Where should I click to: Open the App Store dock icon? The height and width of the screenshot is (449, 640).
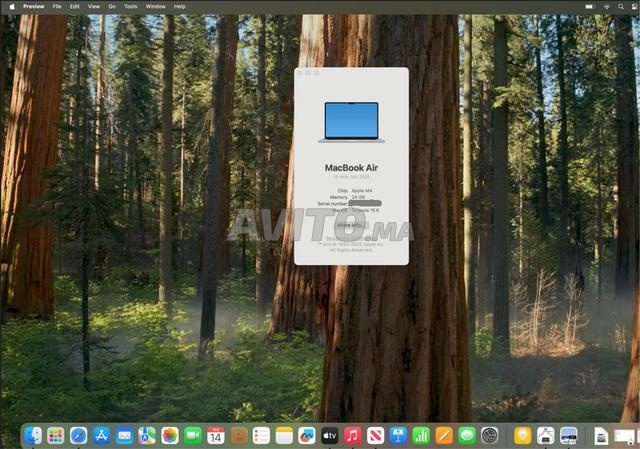pyautogui.click(x=101, y=435)
